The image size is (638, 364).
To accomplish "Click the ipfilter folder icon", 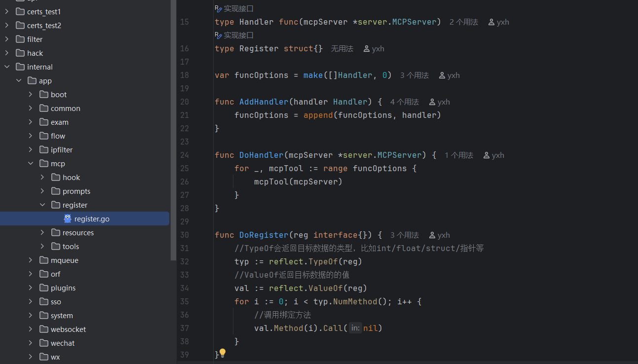I will point(44,149).
